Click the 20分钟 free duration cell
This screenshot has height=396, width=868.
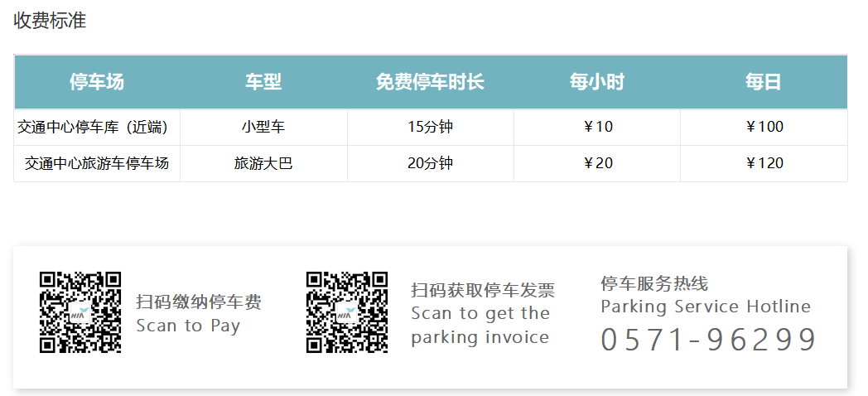(x=430, y=163)
